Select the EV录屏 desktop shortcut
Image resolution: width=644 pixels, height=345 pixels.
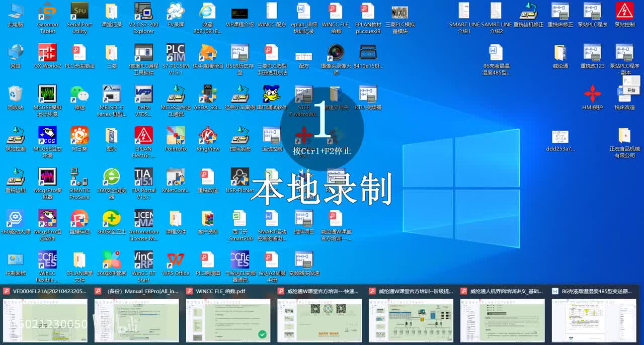click(x=176, y=15)
